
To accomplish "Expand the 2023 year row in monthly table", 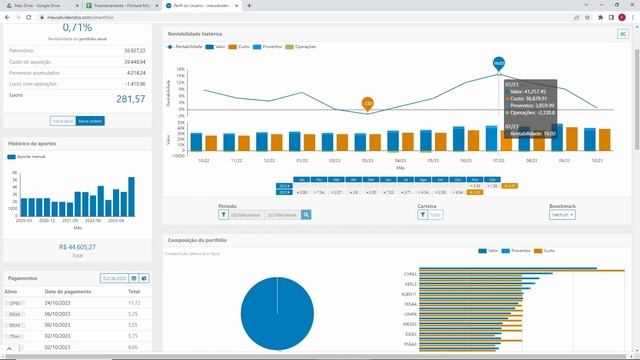I will point(284,192).
